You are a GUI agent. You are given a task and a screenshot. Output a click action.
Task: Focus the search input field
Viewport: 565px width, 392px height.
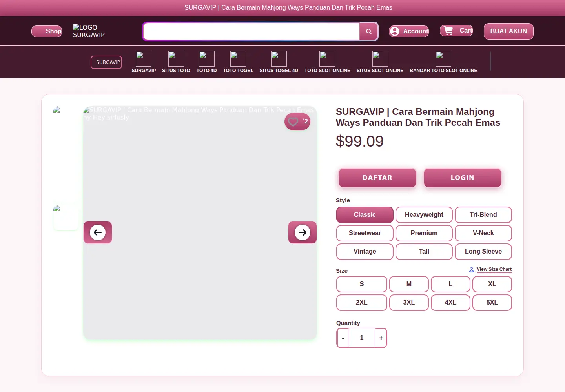coord(252,31)
